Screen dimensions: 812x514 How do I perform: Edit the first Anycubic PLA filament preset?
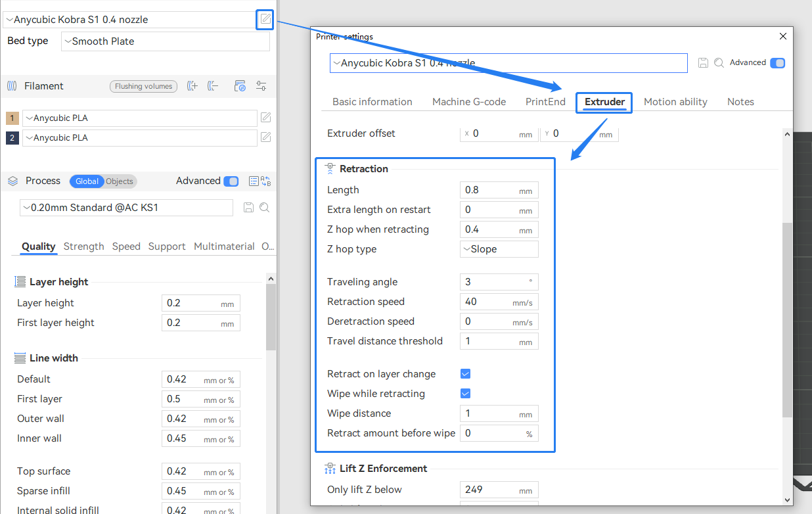(x=265, y=118)
